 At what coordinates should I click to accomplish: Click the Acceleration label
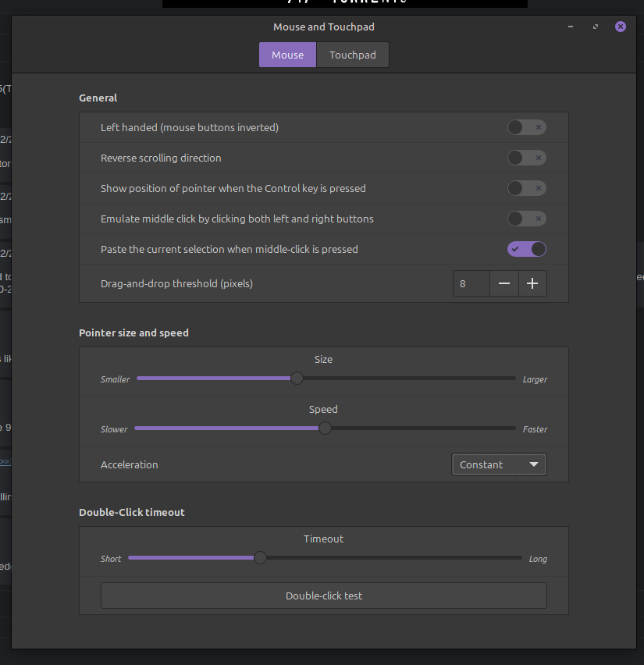129,465
